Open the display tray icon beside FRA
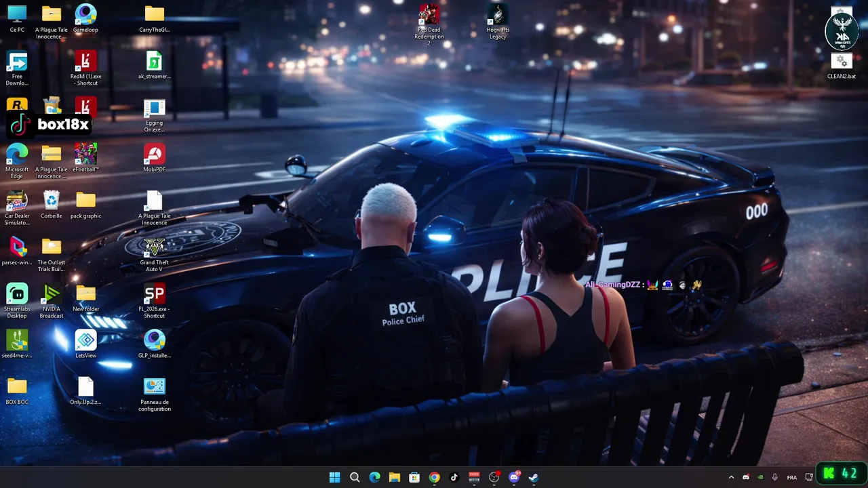The image size is (868, 488). pyautogui.click(x=809, y=477)
